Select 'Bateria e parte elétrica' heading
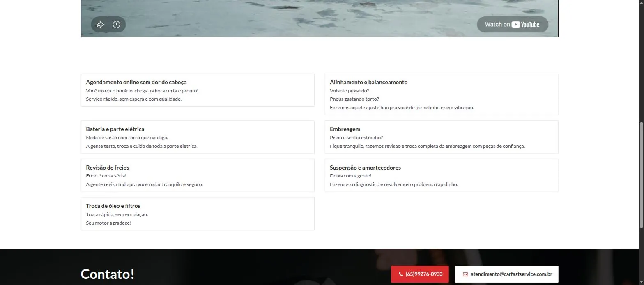Screen dimensions: 644x285 pyautogui.click(x=115, y=129)
